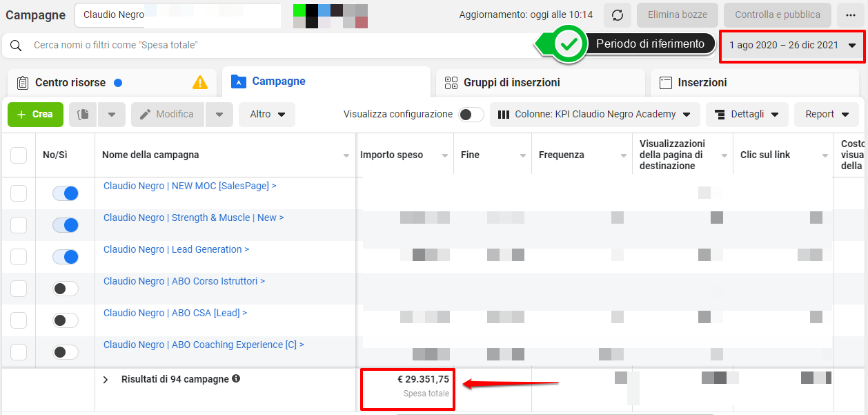
Task: Tick checkbox for ABO Corso Istruttori campaign
Action: 19,289
